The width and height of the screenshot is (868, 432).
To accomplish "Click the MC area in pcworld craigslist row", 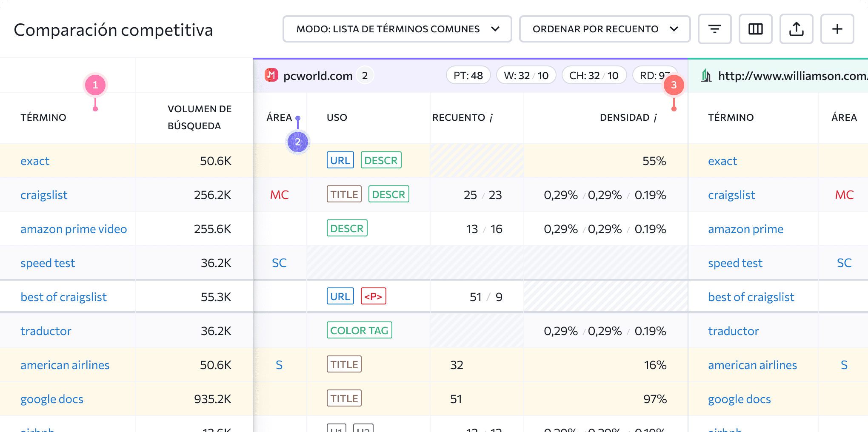I will (x=279, y=195).
